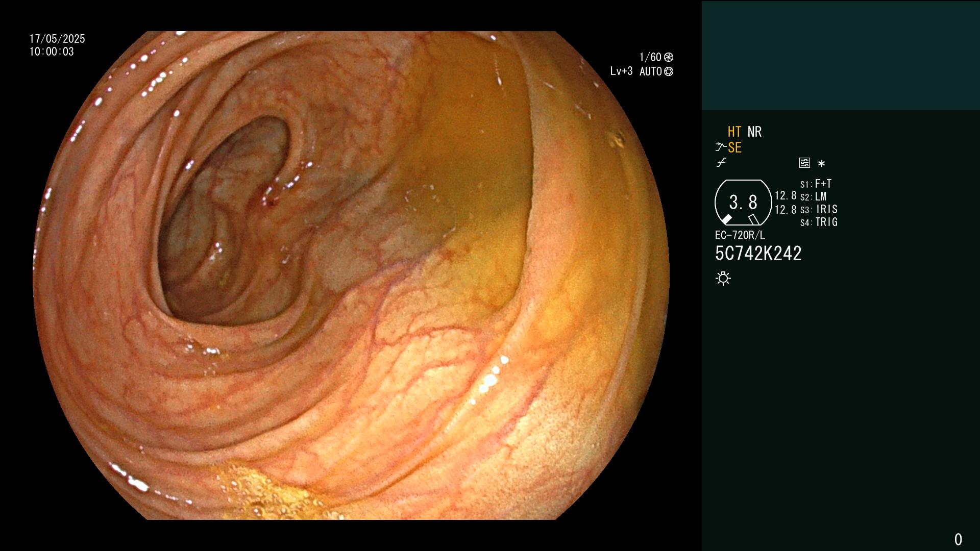
Task: Click the lamp light indicator icon
Action: click(x=723, y=279)
